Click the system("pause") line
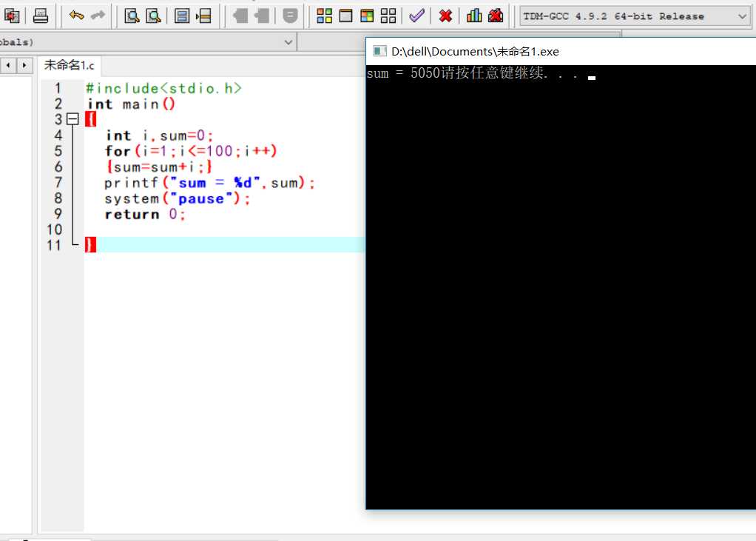The image size is (756, 541). (178, 198)
